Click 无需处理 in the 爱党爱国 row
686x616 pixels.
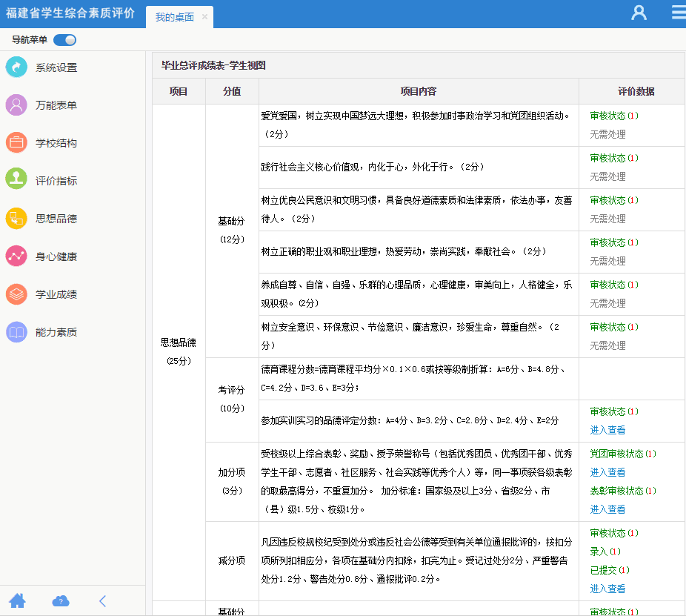[x=607, y=134]
